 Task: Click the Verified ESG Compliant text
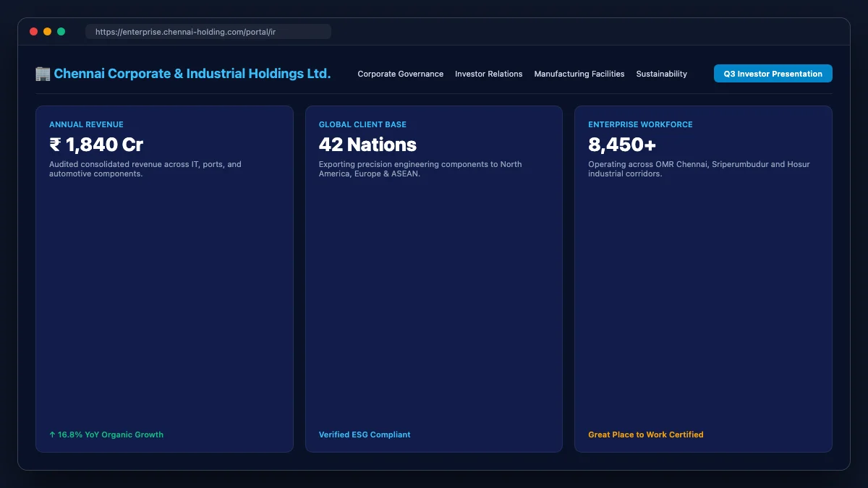(x=365, y=435)
